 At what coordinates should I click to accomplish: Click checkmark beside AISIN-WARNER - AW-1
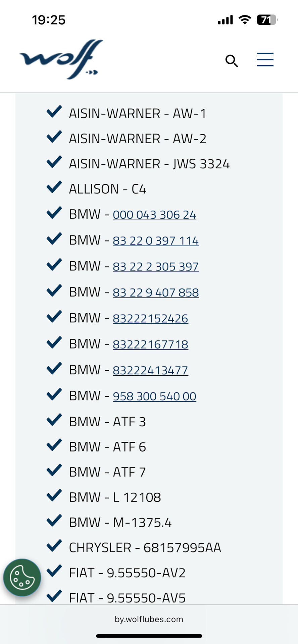coord(54,112)
